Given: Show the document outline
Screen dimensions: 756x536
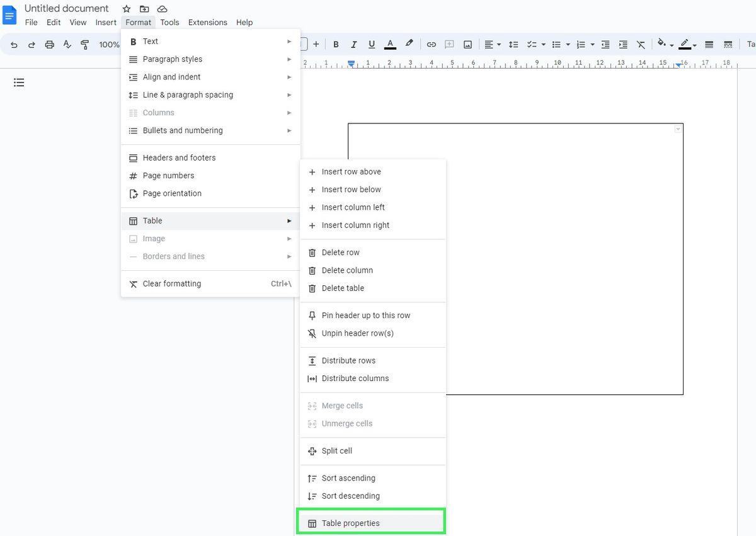Looking at the screenshot, I should point(19,82).
